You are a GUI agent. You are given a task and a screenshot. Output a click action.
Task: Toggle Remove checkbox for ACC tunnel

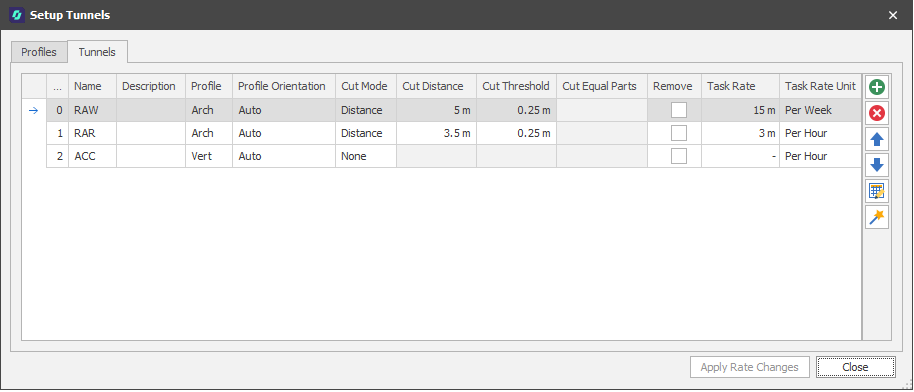(x=679, y=156)
